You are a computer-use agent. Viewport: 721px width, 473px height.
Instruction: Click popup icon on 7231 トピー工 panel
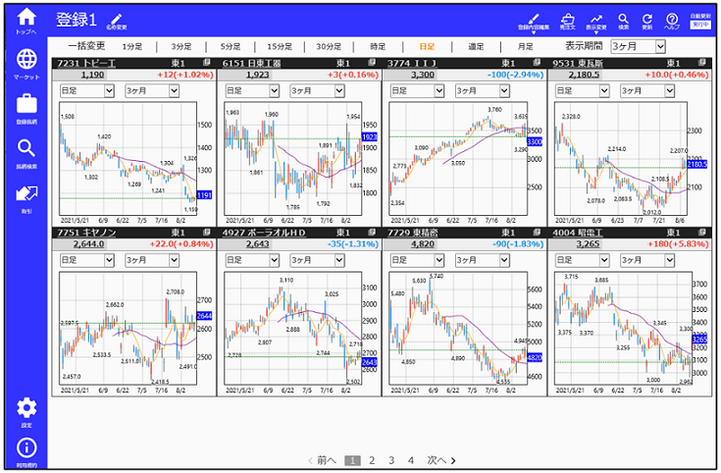(x=206, y=63)
